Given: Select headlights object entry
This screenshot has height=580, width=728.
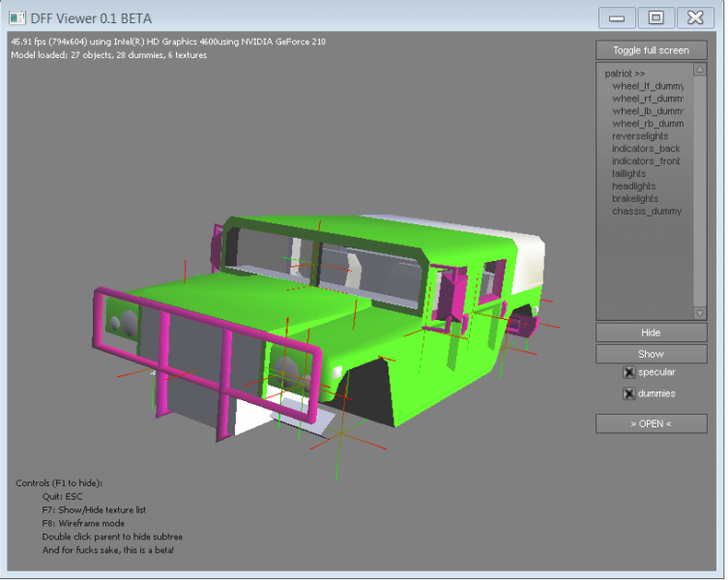Looking at the screenshot, I should point(634,187).
